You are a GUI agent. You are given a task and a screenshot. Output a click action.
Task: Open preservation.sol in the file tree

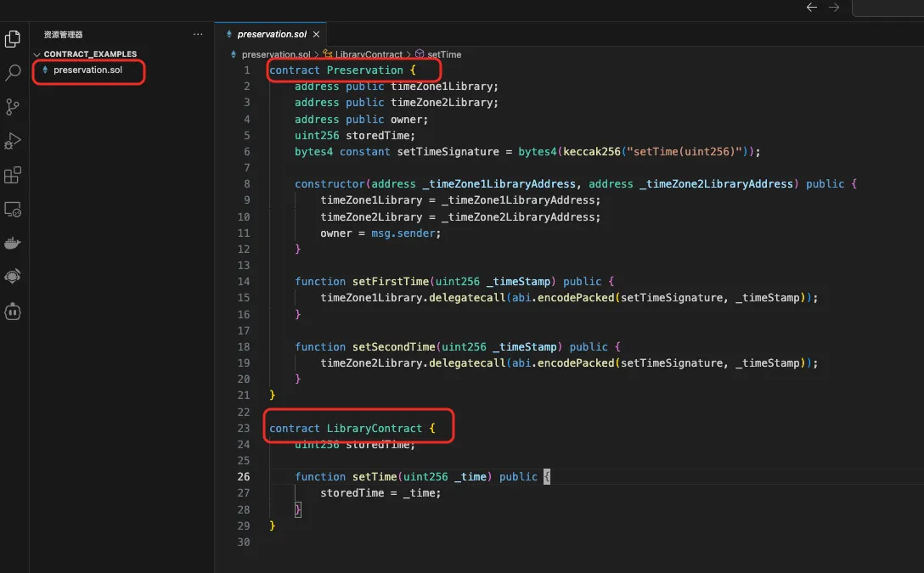[x=87, y=70]
